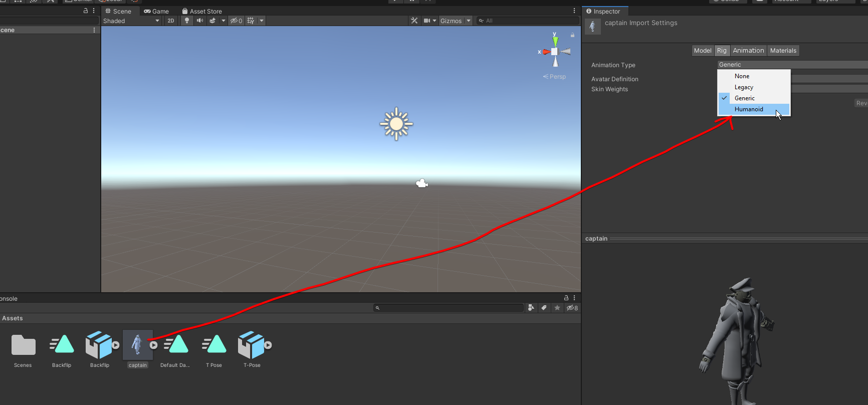Toggle hidden objects visibility counter in Scene toolbar
The width and height of the screenshot is (868, 405).
click(x=236, y=21)
